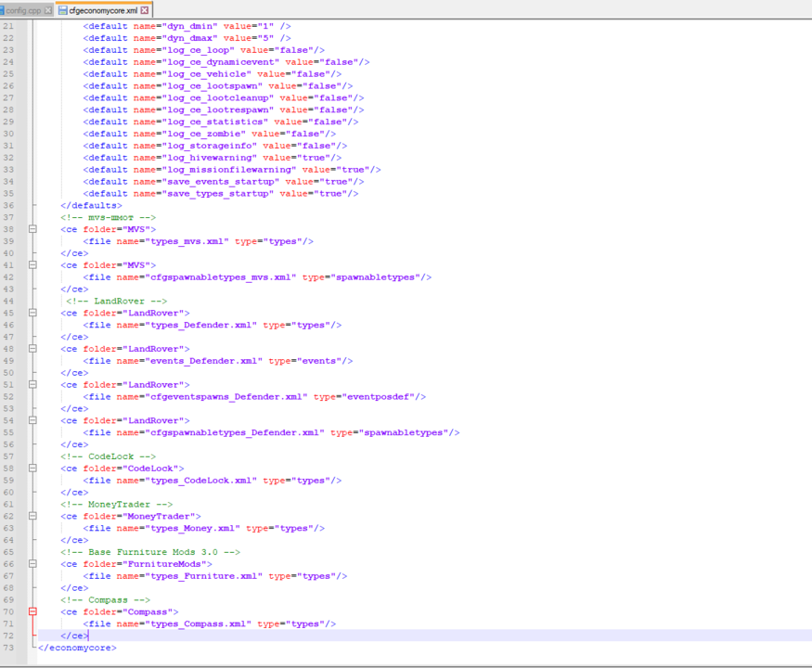Screen dimensions: 812x668
Task: Click the folder="FurnitureMods" ce tag line
Action: (136, 564)
